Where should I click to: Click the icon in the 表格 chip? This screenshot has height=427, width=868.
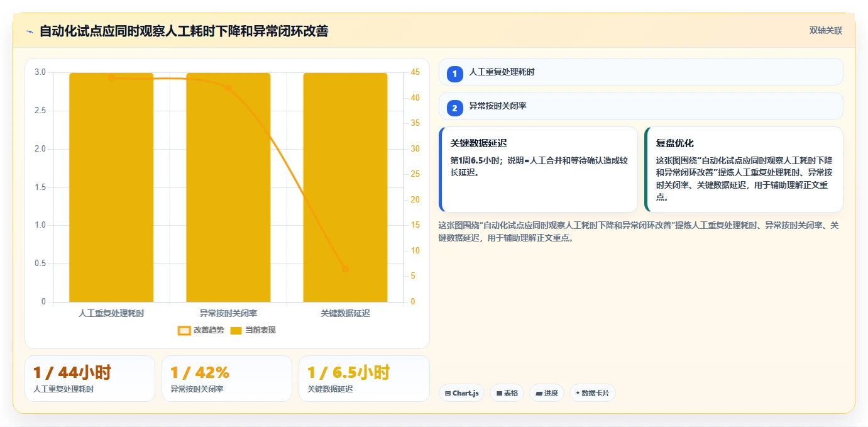[499, 394]
